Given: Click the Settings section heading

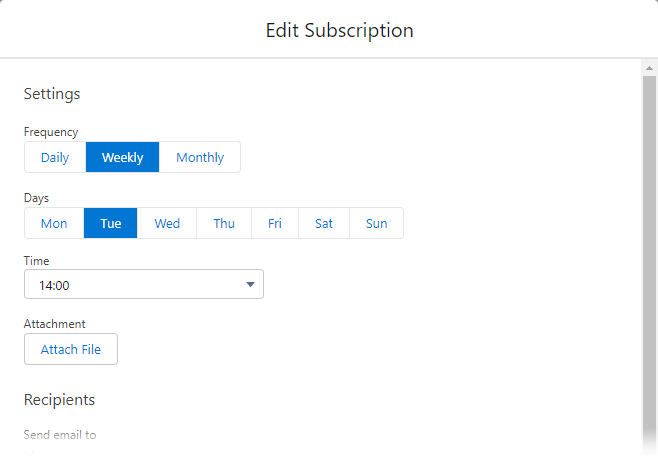Looking at the screenshot, I should [x=52, y=94].
